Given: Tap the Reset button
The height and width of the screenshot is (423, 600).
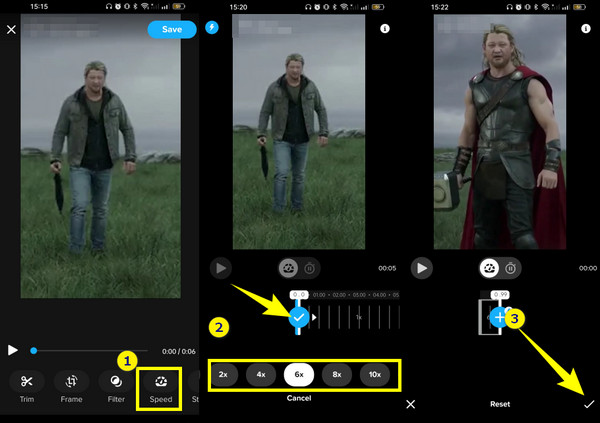Looking at the screenshot, I should [500, 404].
